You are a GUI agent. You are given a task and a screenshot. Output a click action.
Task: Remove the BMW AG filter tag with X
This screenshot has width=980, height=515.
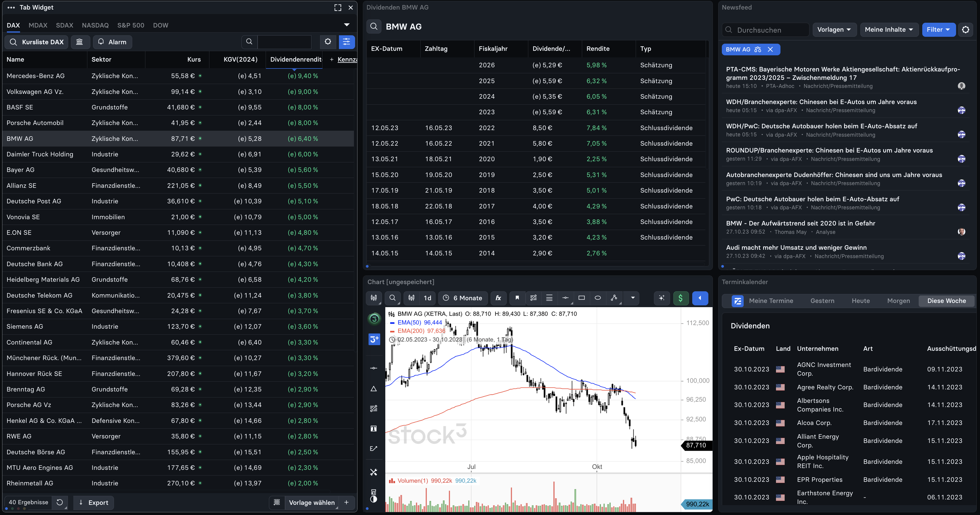point(770,49)
